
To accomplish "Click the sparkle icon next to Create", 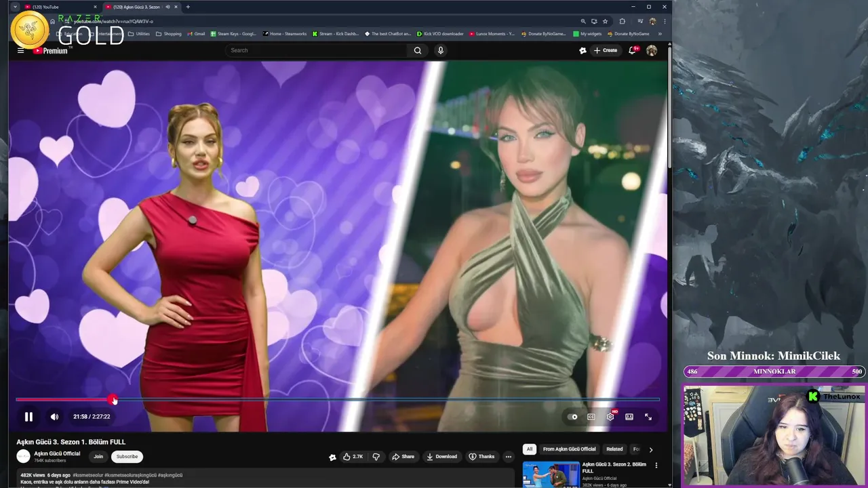I will click(583, 50).
